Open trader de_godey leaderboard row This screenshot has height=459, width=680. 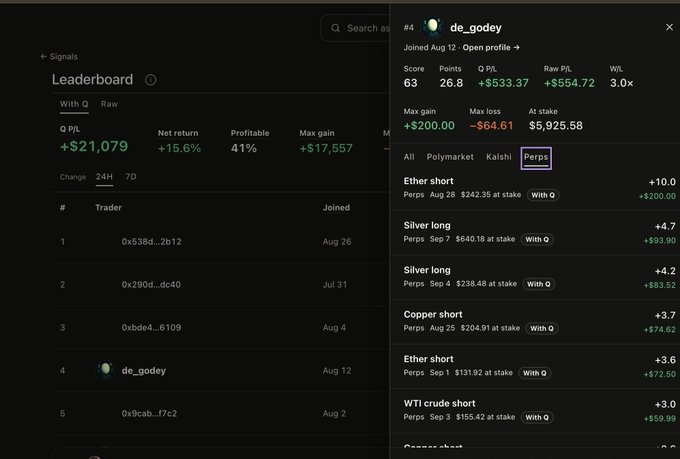tap(220, 370)
